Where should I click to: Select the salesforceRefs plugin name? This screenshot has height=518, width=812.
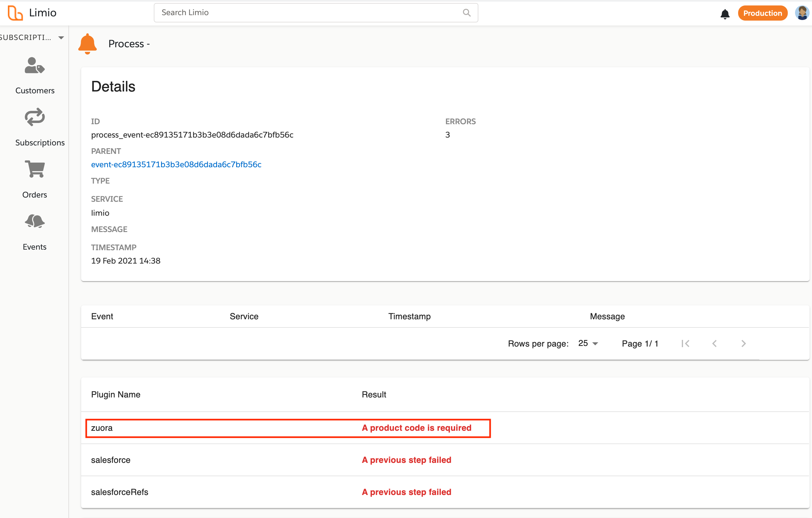tap(119, 492)
